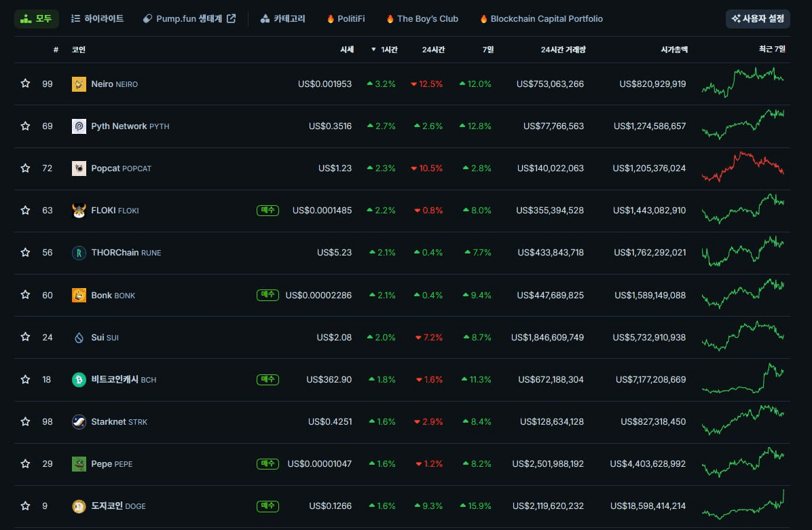
Task: Click the Sui droplet logo
Action: click(x=79, y=337)
